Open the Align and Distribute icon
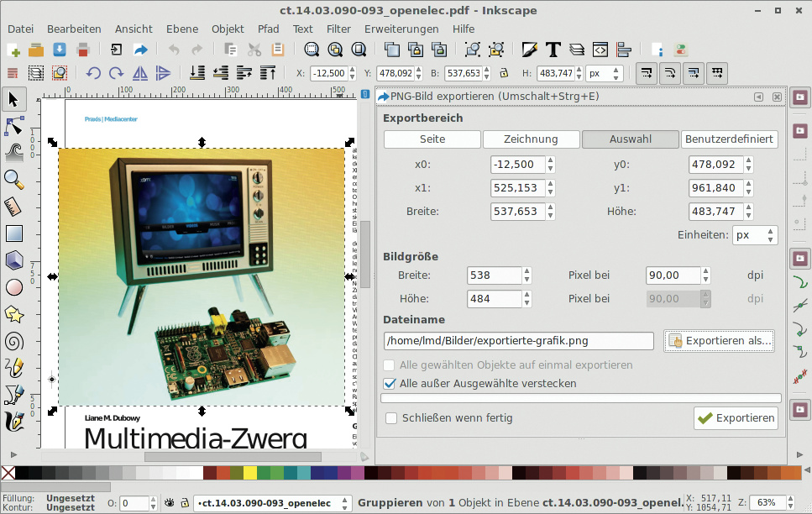 [x=624, y=50]
